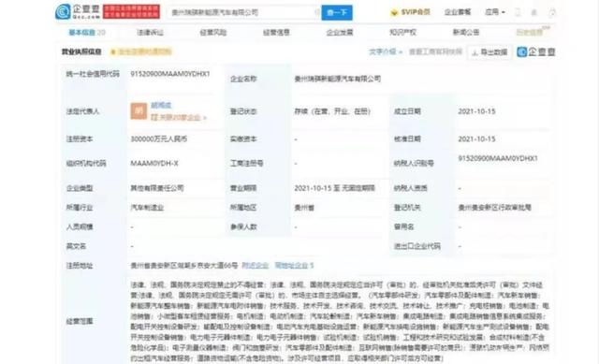Switch to the 知识产权 tab
Screen dimensions: 599x364
[402, 33]
